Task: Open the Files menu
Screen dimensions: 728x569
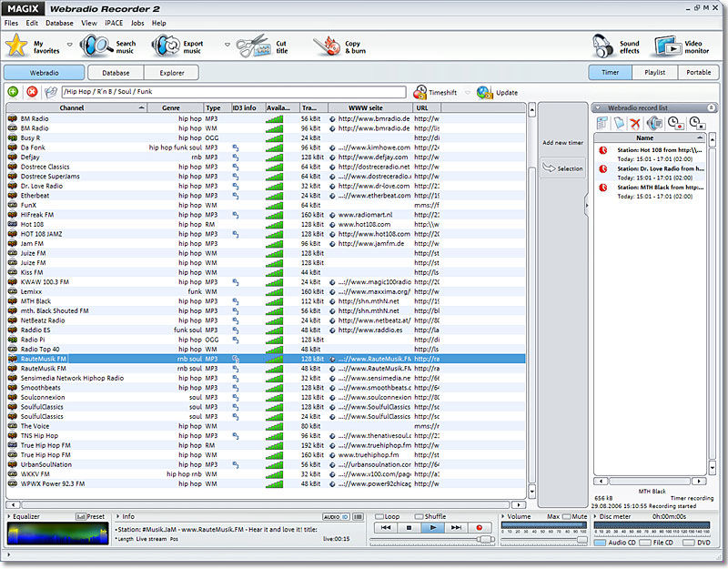Action: click(x=11, y=23)
